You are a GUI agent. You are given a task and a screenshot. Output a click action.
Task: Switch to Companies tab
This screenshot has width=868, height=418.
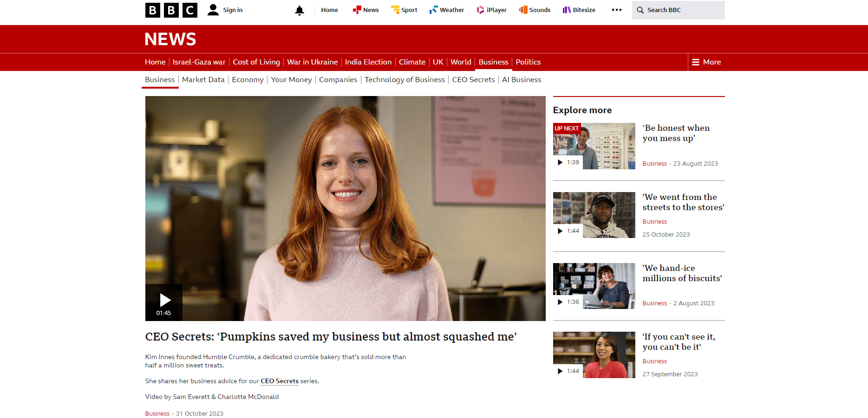[338, 80]
